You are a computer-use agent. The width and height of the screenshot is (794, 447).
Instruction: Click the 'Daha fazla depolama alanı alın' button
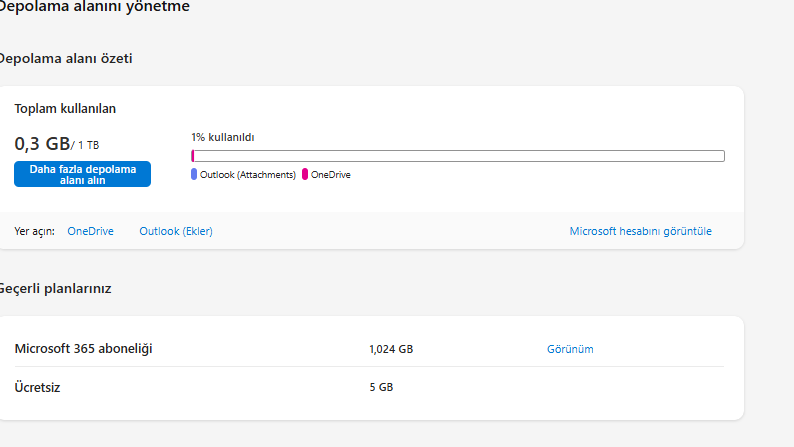point(83,174)
